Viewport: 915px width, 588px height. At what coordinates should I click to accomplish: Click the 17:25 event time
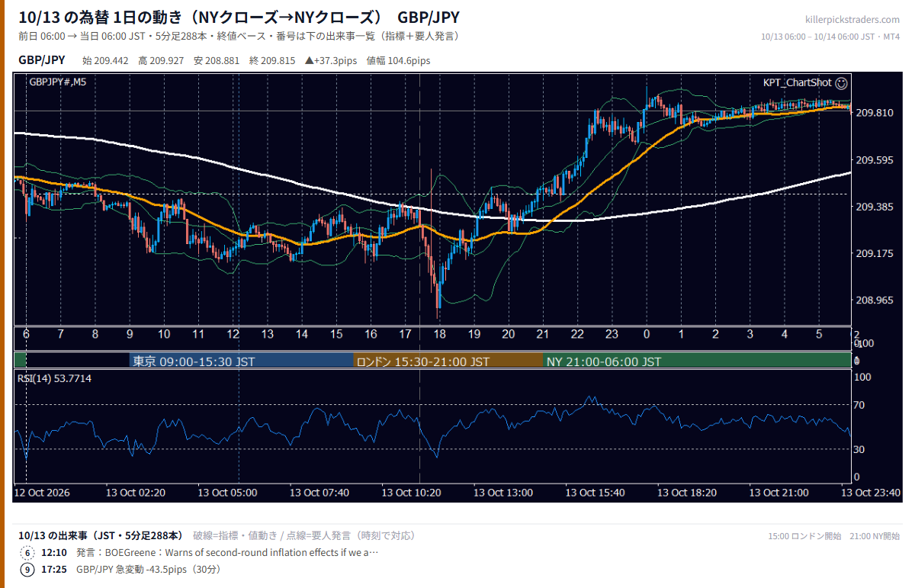point(54,570)
